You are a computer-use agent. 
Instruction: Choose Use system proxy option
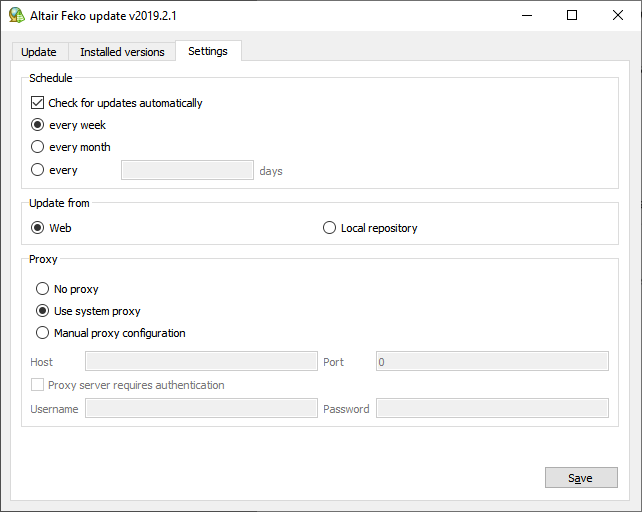click(x=43, y=311)
